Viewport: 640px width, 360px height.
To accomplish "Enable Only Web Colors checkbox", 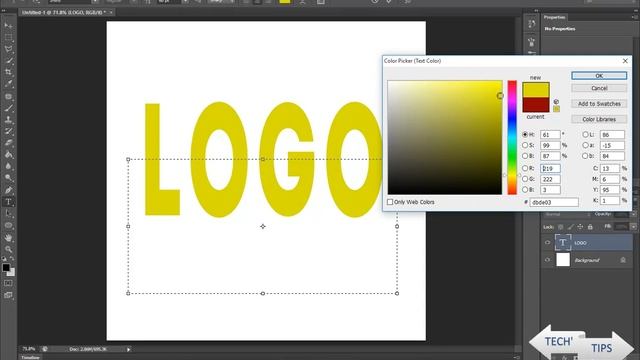I will coord(390,202).
